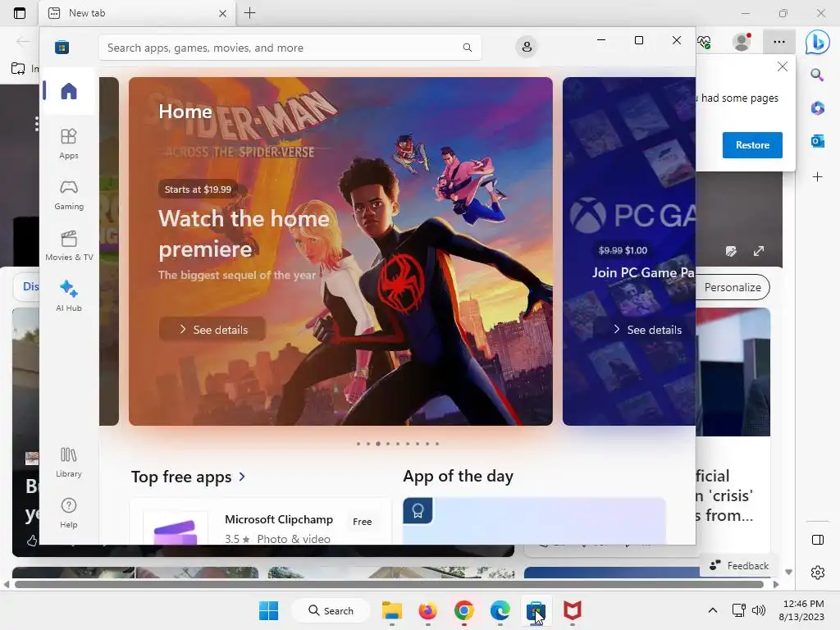Expand the Edge new tab background to fullscreen

[759, 251]
